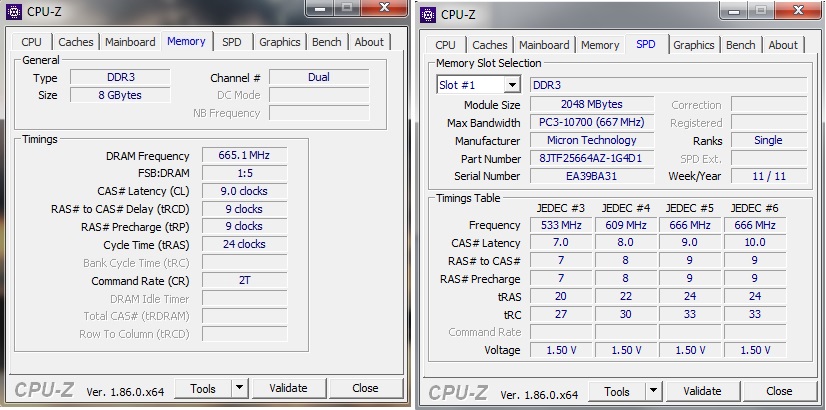
Task: Click Validate button in right CPU-Z window
Action: tap(702, 392)
